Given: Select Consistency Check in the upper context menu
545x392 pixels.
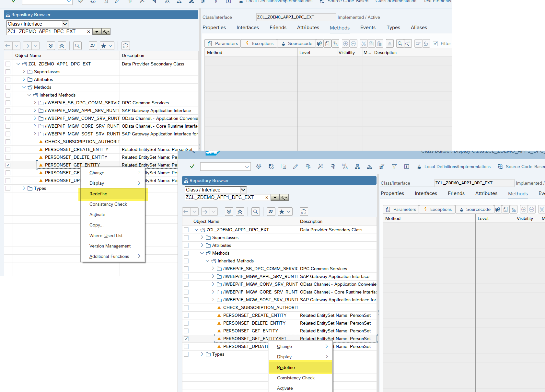Looking at the screenshot, I should coord(113,204).
